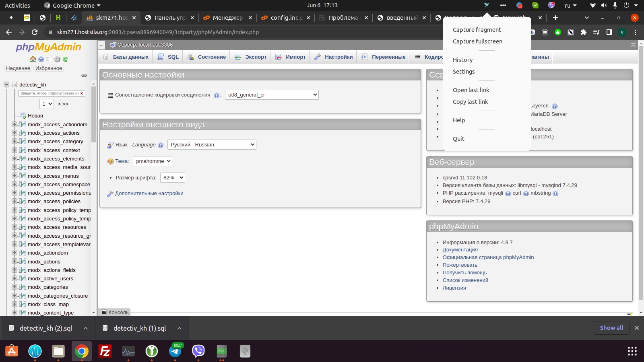Toggle Chrome side panel button

tap(609, 32)
